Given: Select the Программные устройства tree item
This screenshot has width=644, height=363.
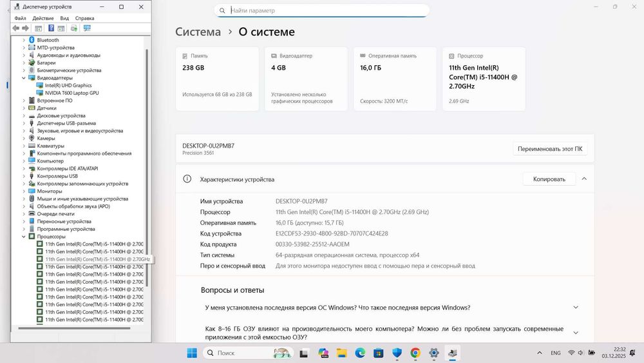Looking at the screenshot, I should (66, 229).
